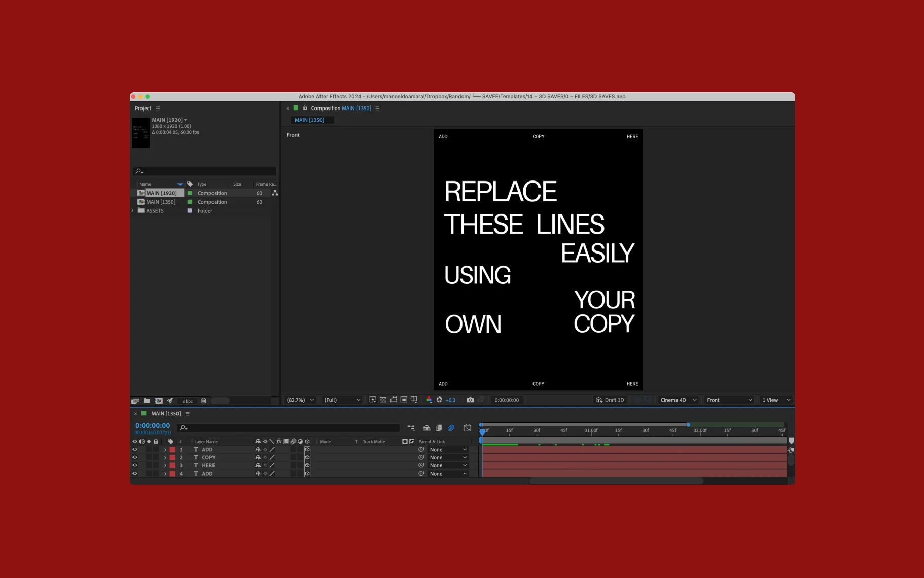
Task: Open the magnification 82.7% dropdown
Action: tap(300, 400)
